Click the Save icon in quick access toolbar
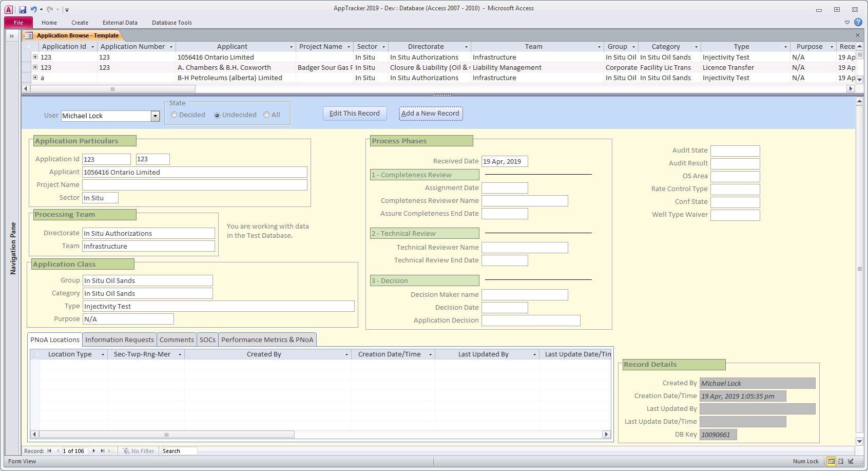The height and width of the screenshot is (471, 868). click(23, 9)
